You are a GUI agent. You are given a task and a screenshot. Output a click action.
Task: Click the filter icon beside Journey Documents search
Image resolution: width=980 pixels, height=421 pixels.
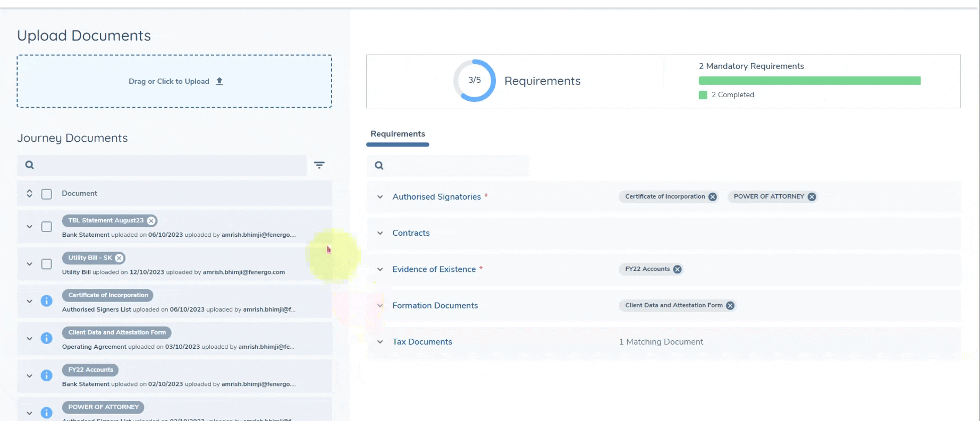pos(319,165)
